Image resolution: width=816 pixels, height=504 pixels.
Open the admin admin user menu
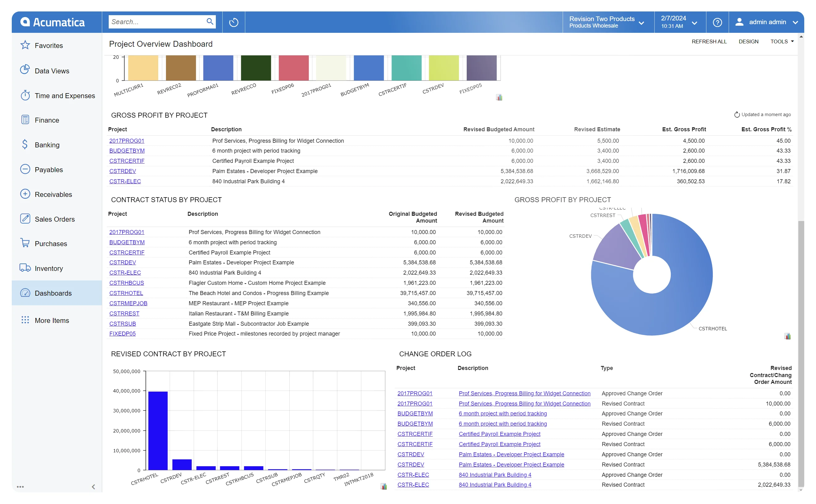[767, 22]
